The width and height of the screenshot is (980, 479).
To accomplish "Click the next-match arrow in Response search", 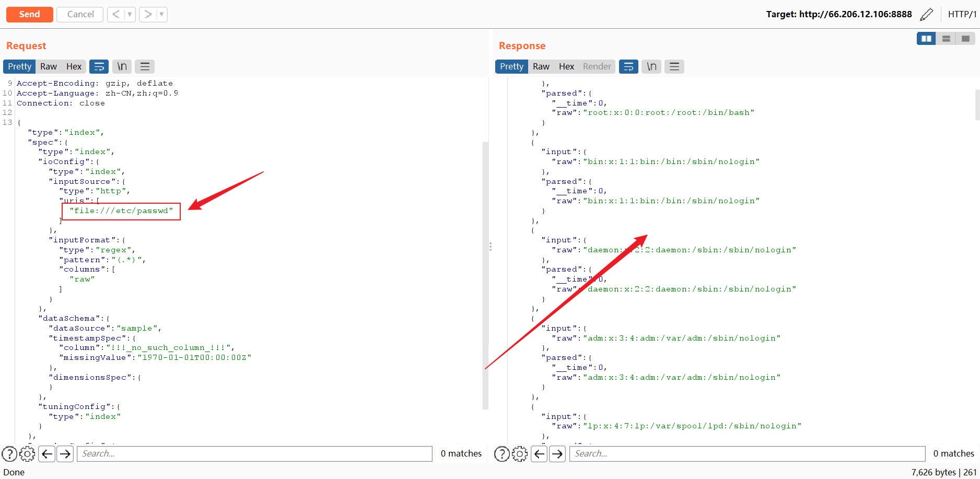I will coord(557,454).
